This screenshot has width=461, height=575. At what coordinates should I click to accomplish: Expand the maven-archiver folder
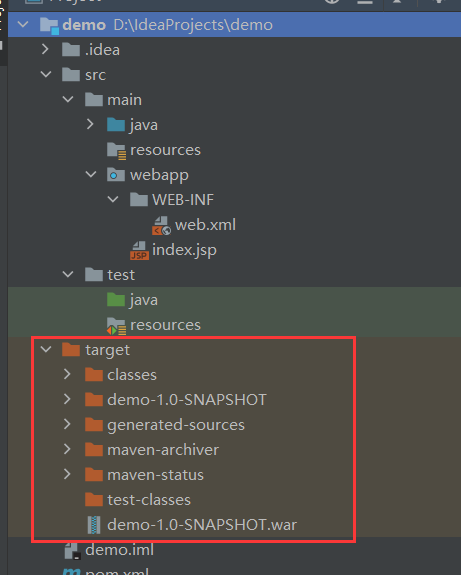pyautogui.click(x=67, y=449)
